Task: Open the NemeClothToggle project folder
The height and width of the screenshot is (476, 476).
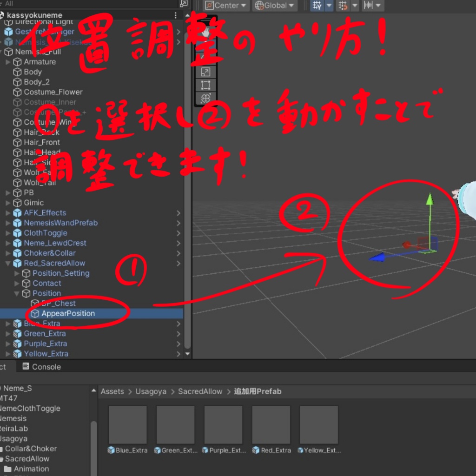Action: coord(30,408)
